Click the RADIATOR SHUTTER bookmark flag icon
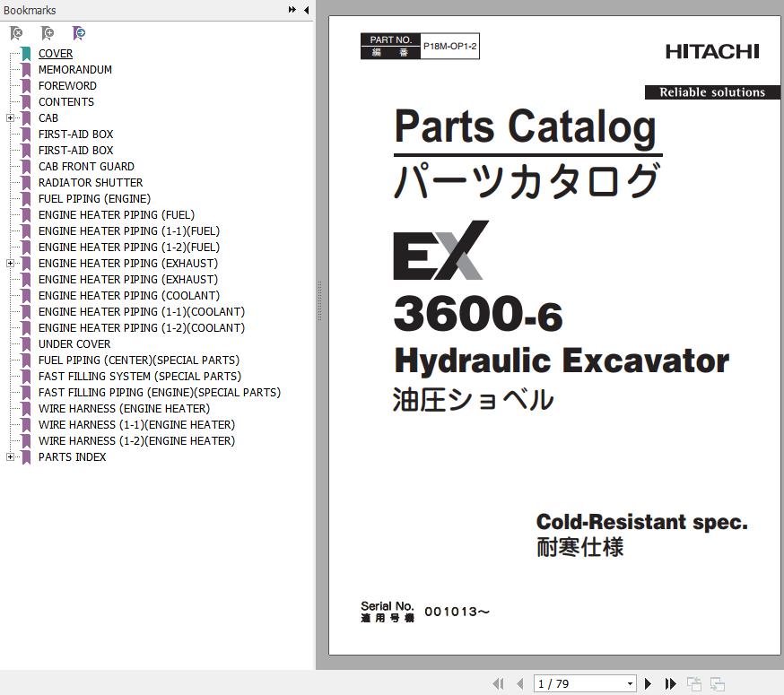 pyautogui.click(x=27, y=183)
